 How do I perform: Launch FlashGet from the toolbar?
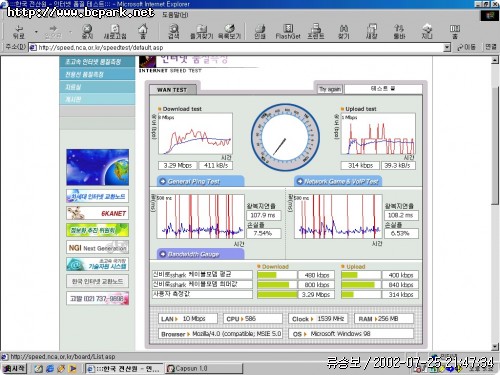(x=288, y=31)
